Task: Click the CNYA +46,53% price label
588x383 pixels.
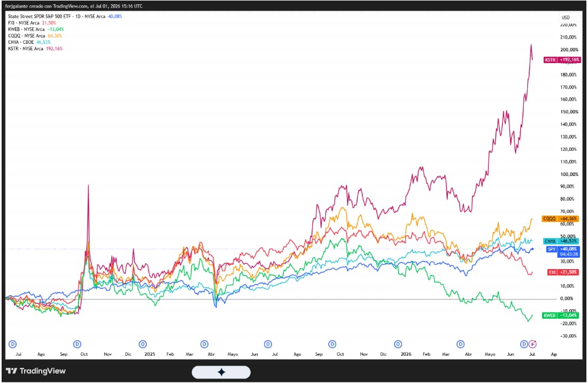Action: coord(561,241)
